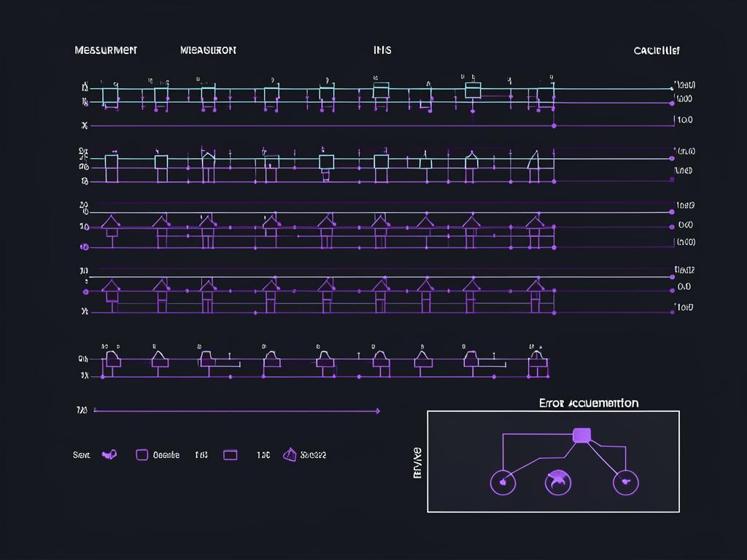Click the second header label MIEASURON
The image size is (747, 560).
(x=208, y=50)
